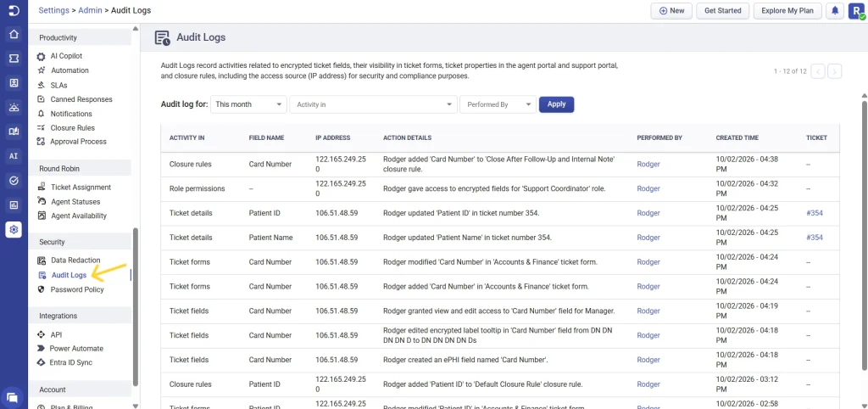Click the CREATED TIME column header
Image resolution: width=868 pixels, height=409 pixels.
[x=737, y=137]
